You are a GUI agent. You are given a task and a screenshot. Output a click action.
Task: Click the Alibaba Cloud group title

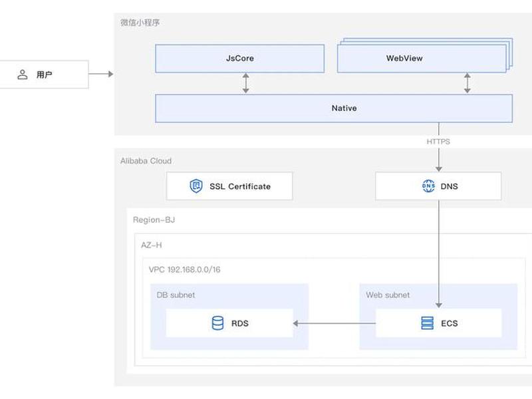click(x=146, y=161)
